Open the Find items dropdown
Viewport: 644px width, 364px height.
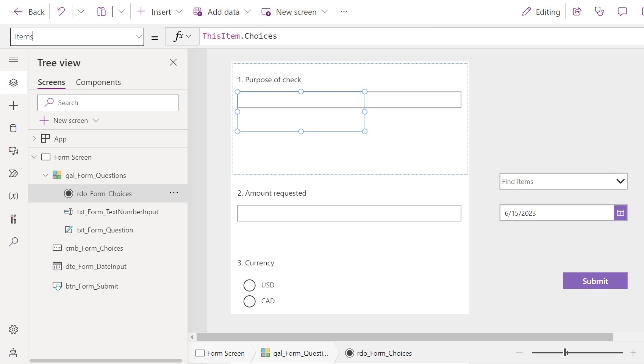620,181
